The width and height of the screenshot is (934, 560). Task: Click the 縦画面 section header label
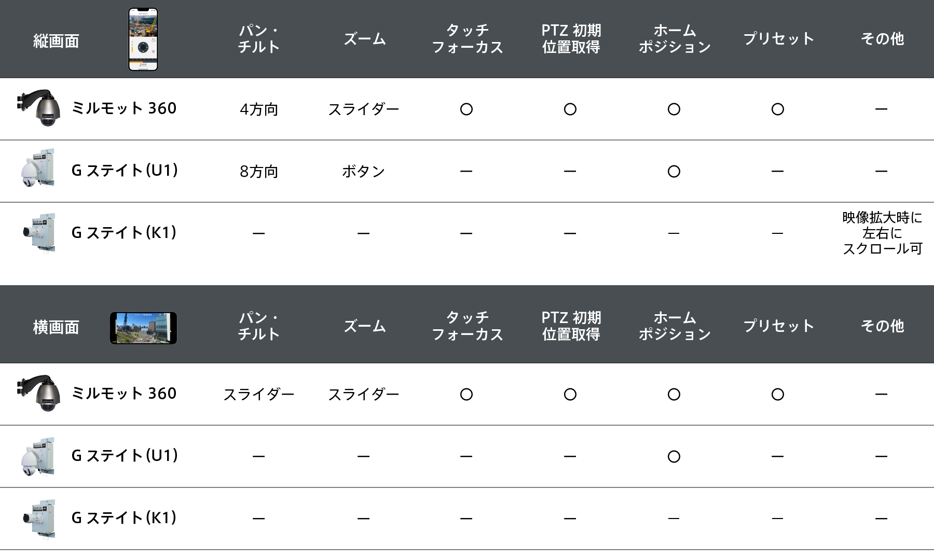tap(56, 40)
